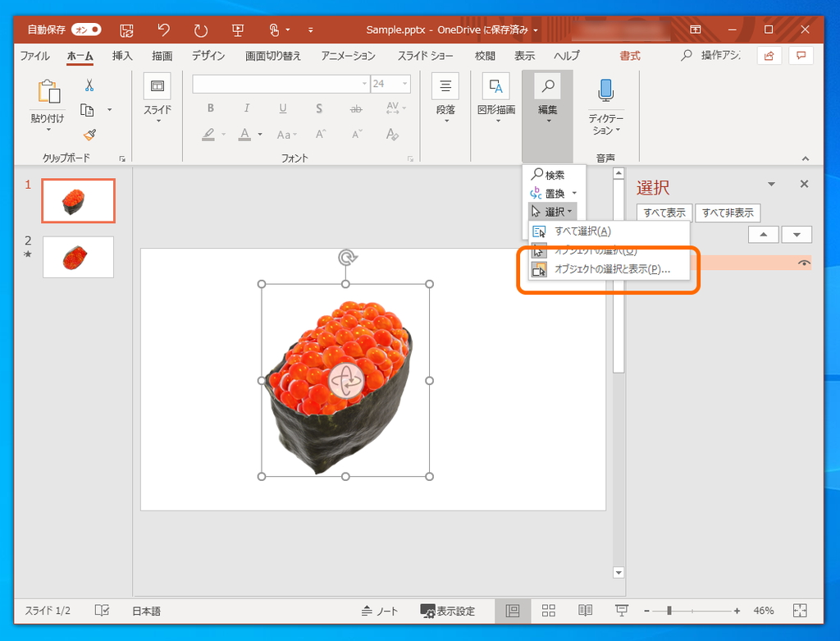Click Show All (すべて表示) button
Screen dimensions: 840x641
tap(664, 213)
